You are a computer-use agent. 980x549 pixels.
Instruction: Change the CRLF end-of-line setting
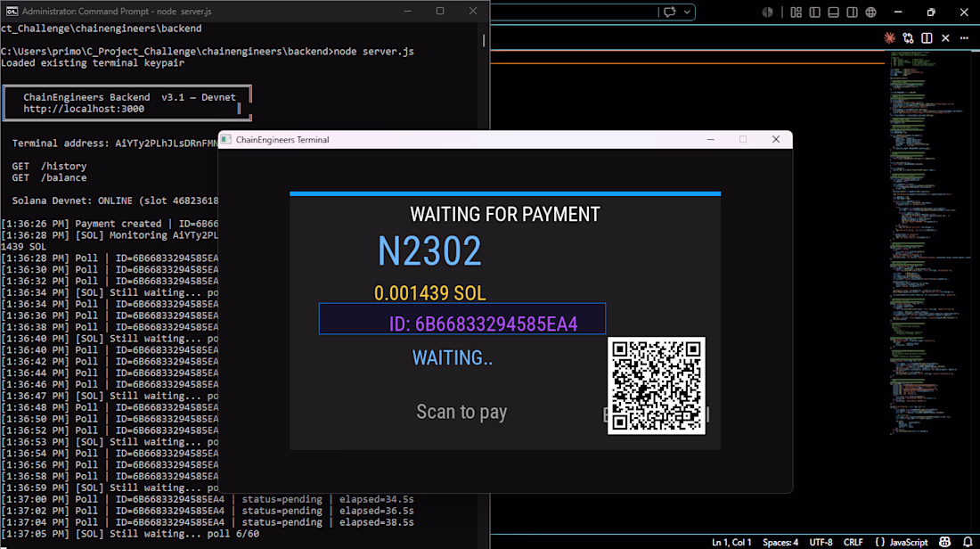click(x=853, y=542)
